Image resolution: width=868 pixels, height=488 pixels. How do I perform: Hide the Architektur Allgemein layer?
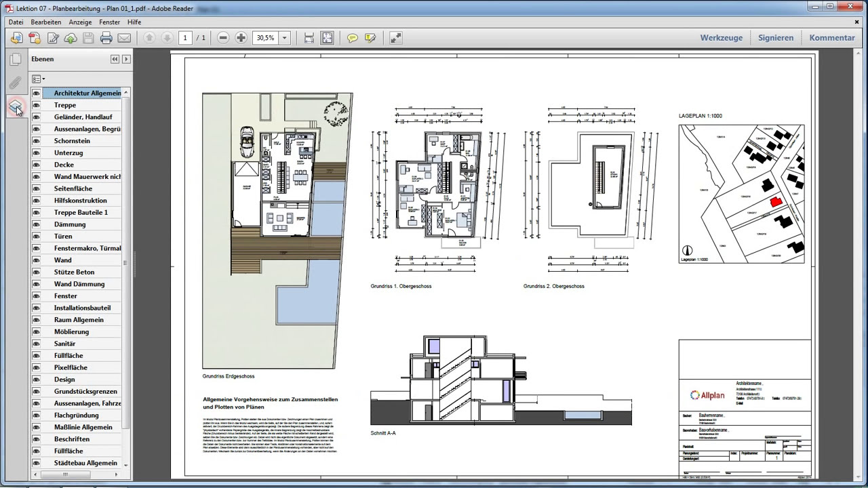[36, 93]
